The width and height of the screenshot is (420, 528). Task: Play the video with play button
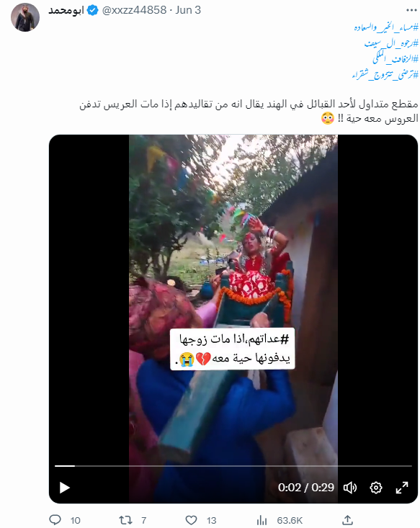tap(64, 487)
